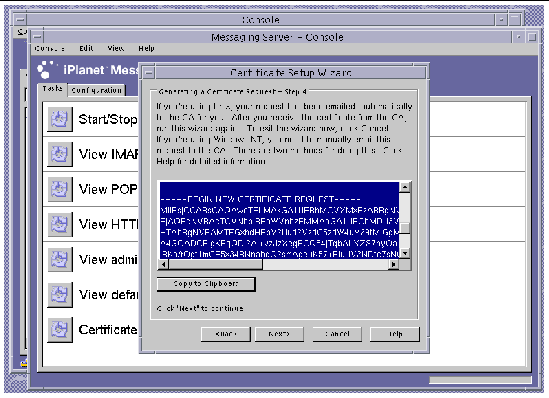Click the View default task icon
The width and height of the screenshot is (549, 398).
pos(60,294)
